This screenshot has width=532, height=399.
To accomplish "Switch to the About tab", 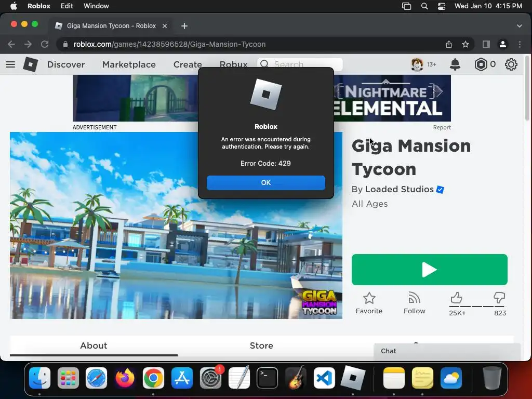I will (x=94, y=345).
